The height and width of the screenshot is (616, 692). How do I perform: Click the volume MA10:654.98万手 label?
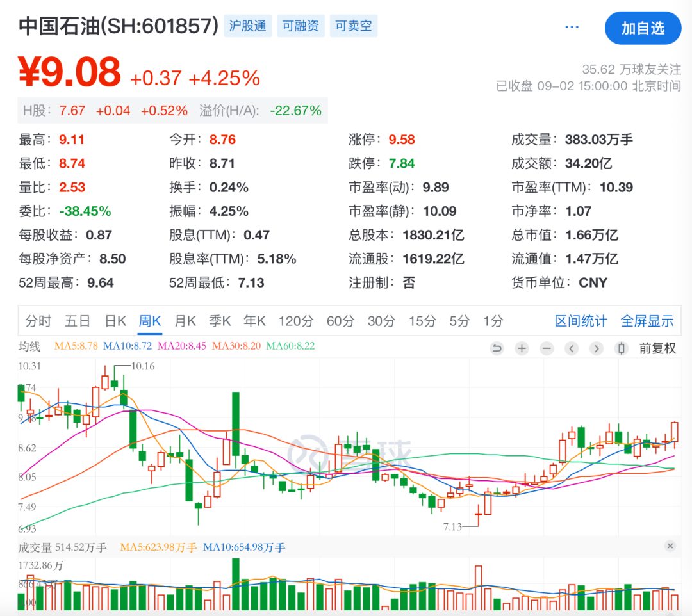(244, 547)
